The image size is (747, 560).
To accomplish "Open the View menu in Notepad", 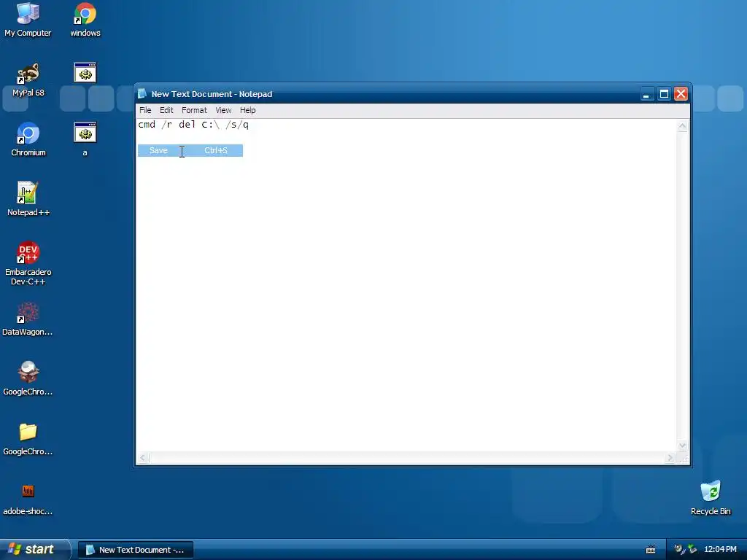I will [223, 110].
